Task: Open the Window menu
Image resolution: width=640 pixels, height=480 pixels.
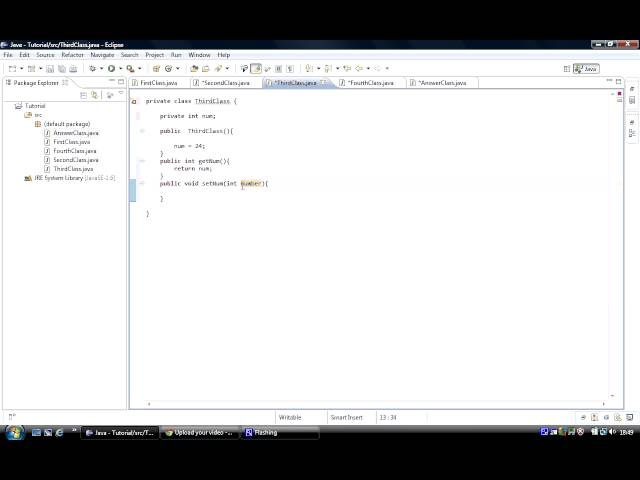Action: [x=199, y=55]
